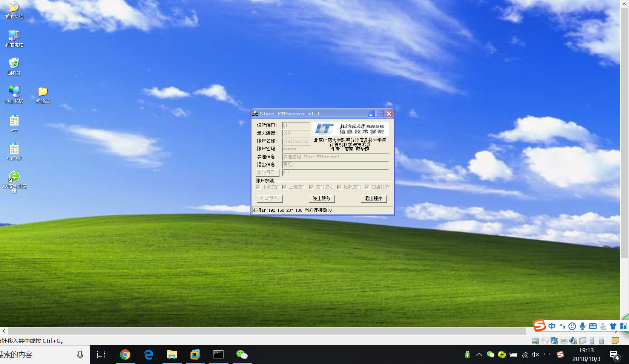
Task: Open Command Prompt from the taskbar
Action: [219, 355]
